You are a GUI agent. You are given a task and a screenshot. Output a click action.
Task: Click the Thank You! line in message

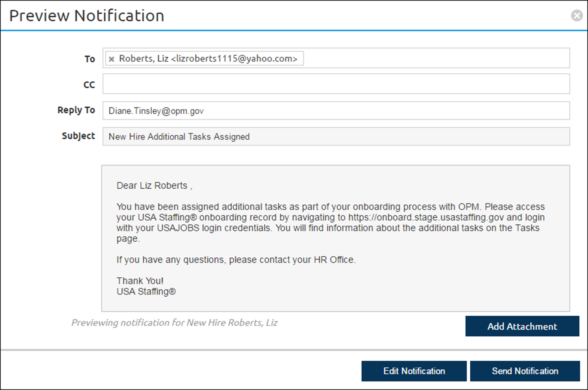(x=140, y=281)
